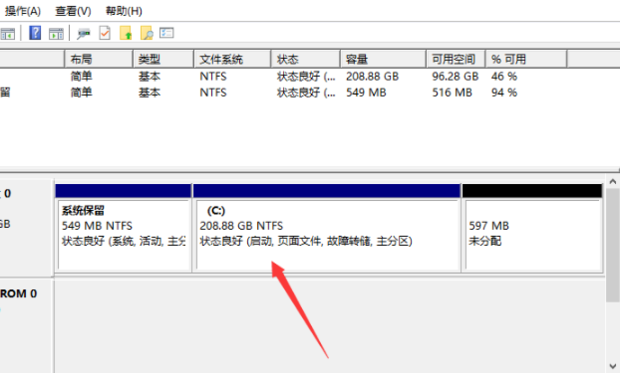Sort by the 容量 column header
Image resolution: width=620 pixels, height=373 pixels.
(x=383, y=59)
